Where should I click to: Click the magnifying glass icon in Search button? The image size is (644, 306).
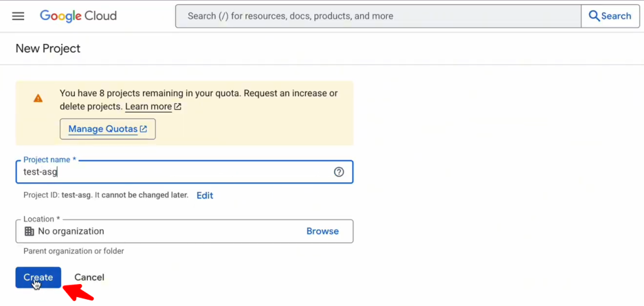pos(594,16)
